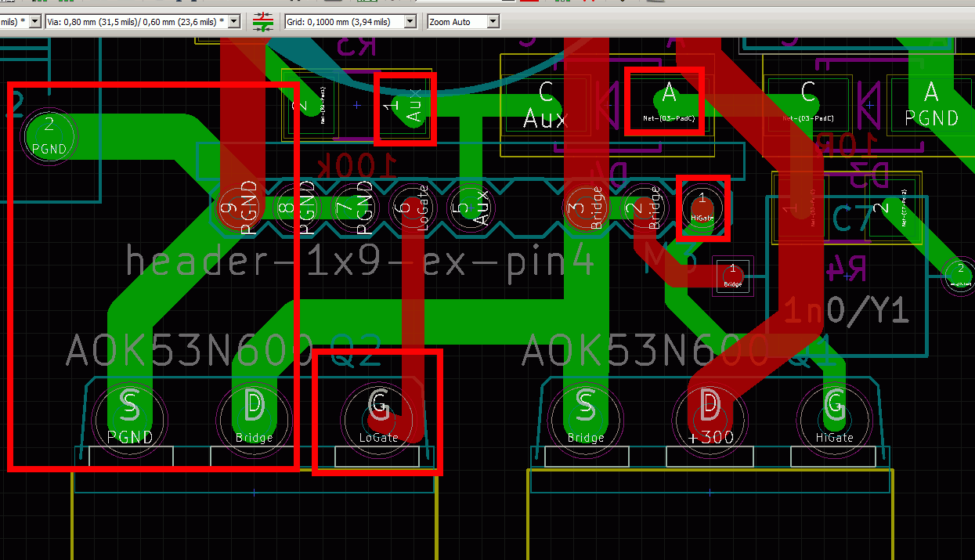Click anode pad A PGND at top right

click(x=930, y=104)
